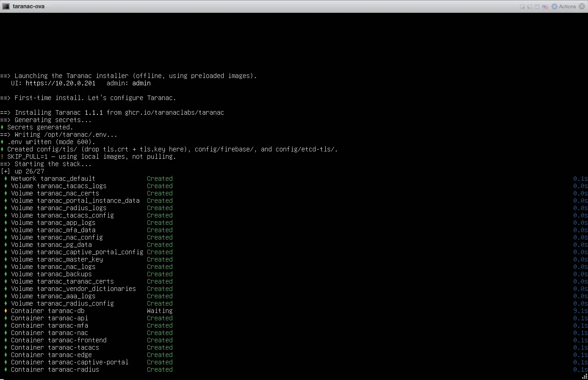Click the '.env written (mode 600).' line
The width and height of the screenshot is (588, 380).
[x=48, y=142]
